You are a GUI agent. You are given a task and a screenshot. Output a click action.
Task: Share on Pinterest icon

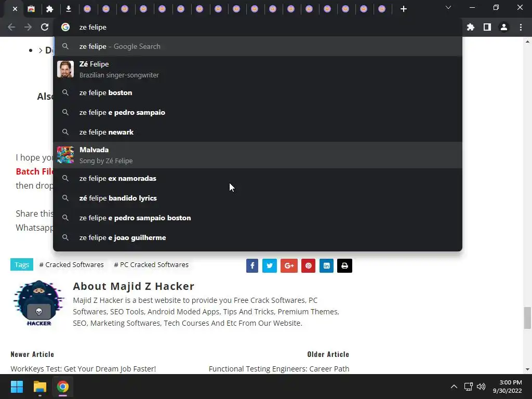click(309, 265)
